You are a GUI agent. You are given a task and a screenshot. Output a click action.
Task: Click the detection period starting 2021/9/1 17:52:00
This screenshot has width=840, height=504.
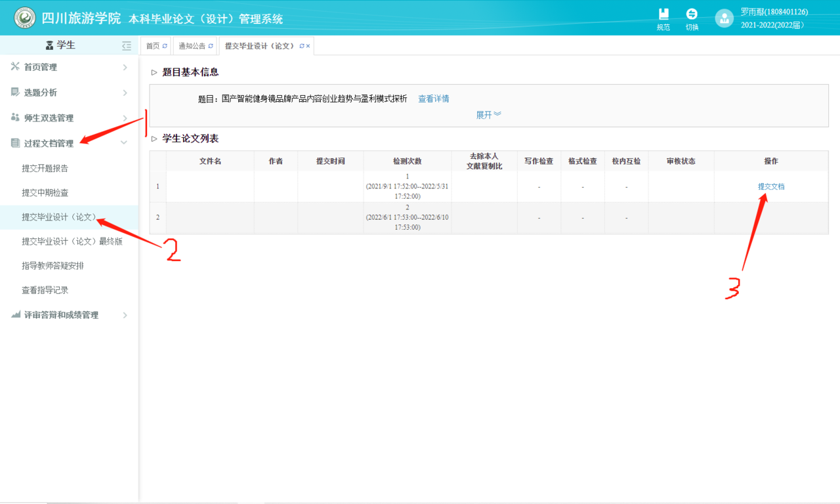tap(408, 191)
